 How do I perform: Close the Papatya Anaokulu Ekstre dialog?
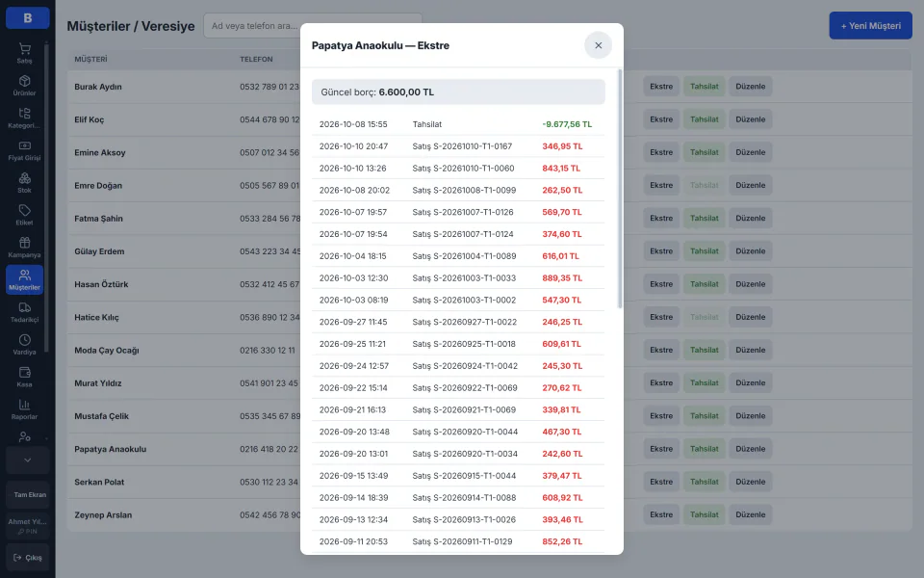pos(598,45)
